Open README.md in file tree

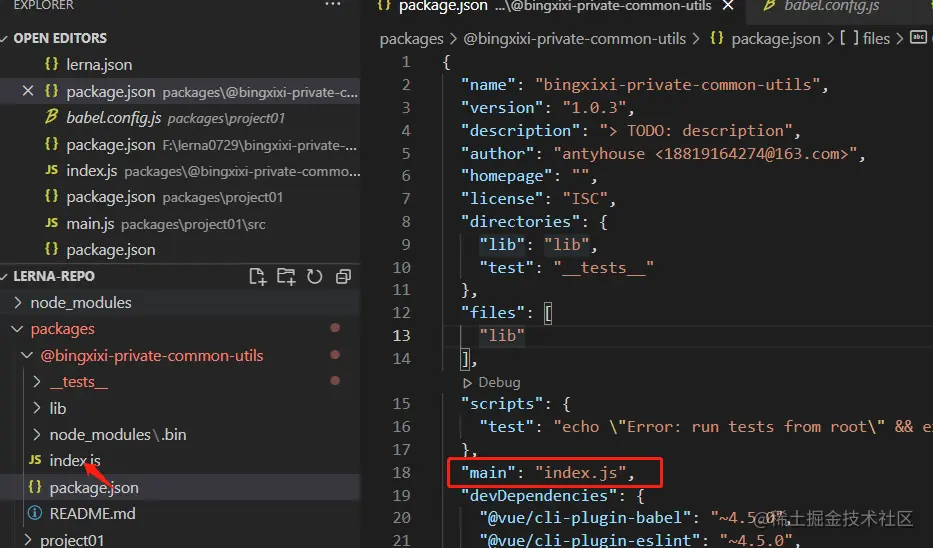click(x=180, y=513)
